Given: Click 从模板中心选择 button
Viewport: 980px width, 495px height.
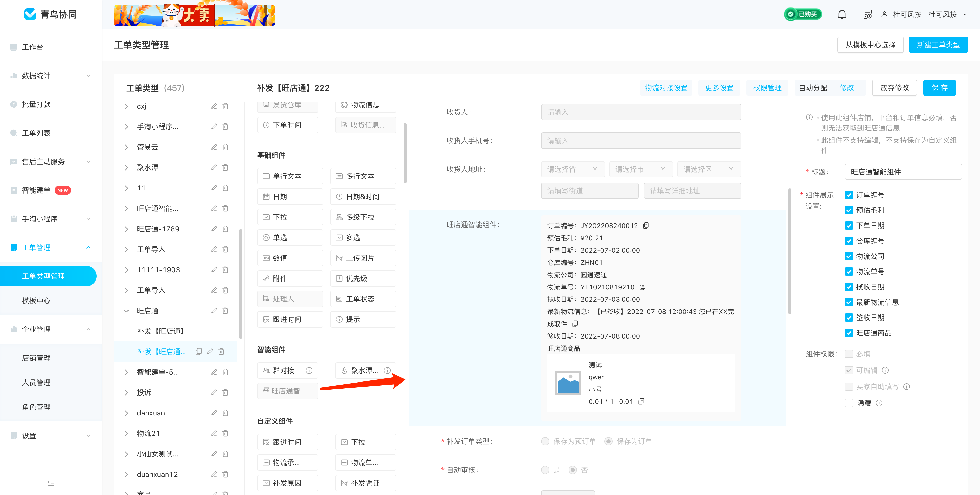Looking at the screenshot, I should click(870, 45).
